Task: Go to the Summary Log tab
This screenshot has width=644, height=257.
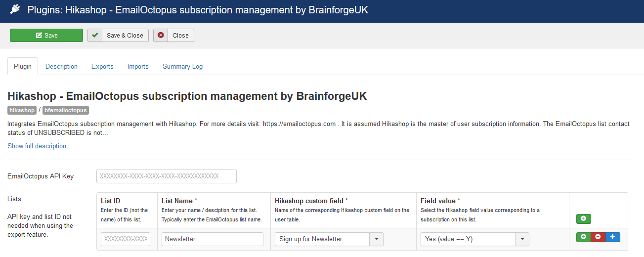Action: point(182,66)
